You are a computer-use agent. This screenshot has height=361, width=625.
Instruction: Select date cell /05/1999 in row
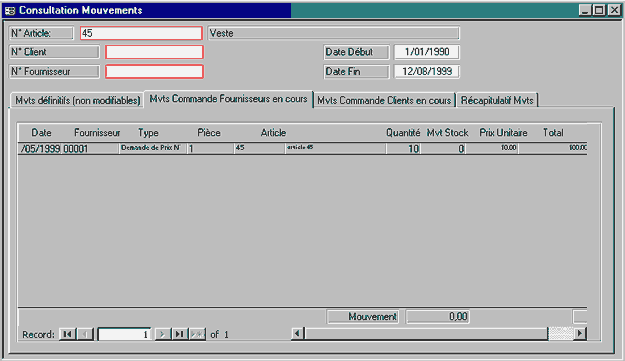[40, 149]
